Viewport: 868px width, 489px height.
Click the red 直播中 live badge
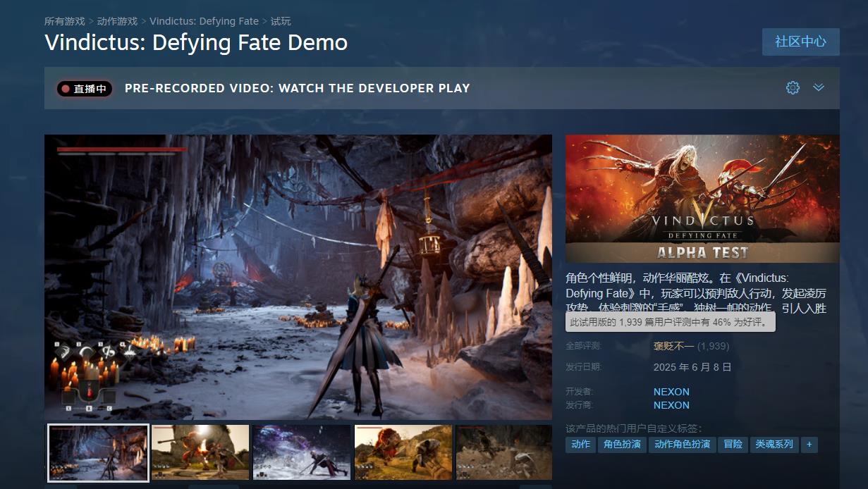point(85,89)
